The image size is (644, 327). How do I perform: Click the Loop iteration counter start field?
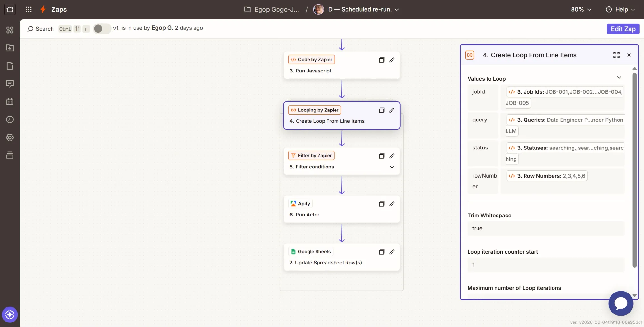(x=546, y=264)
